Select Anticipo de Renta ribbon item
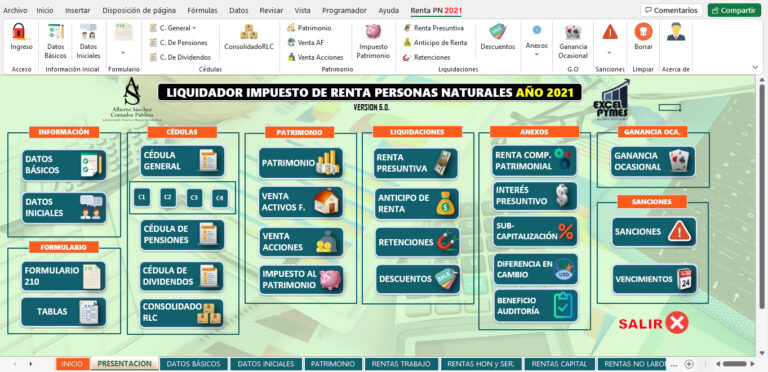 [x=435, y=43]
